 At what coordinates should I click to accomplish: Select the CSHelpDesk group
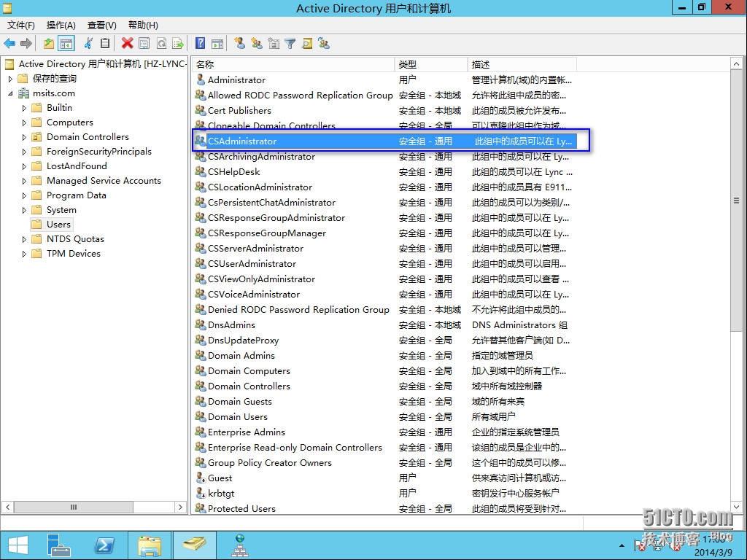click(x=384, y=172)
